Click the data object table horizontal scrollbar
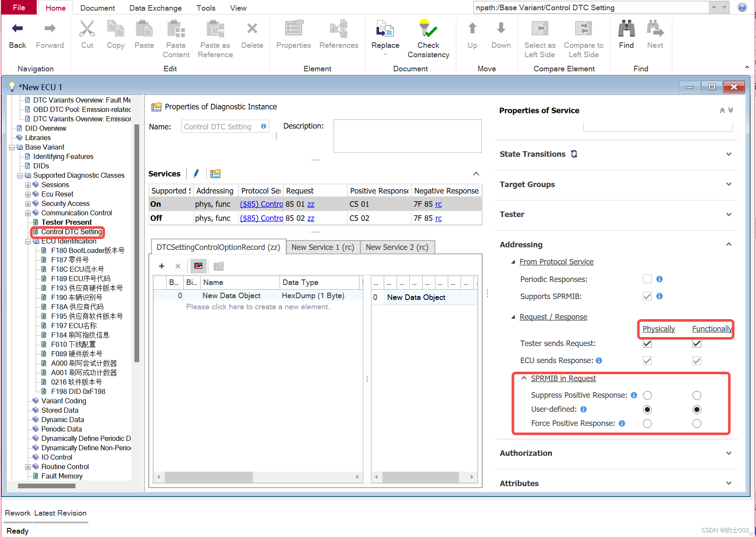 pos(209,477)
